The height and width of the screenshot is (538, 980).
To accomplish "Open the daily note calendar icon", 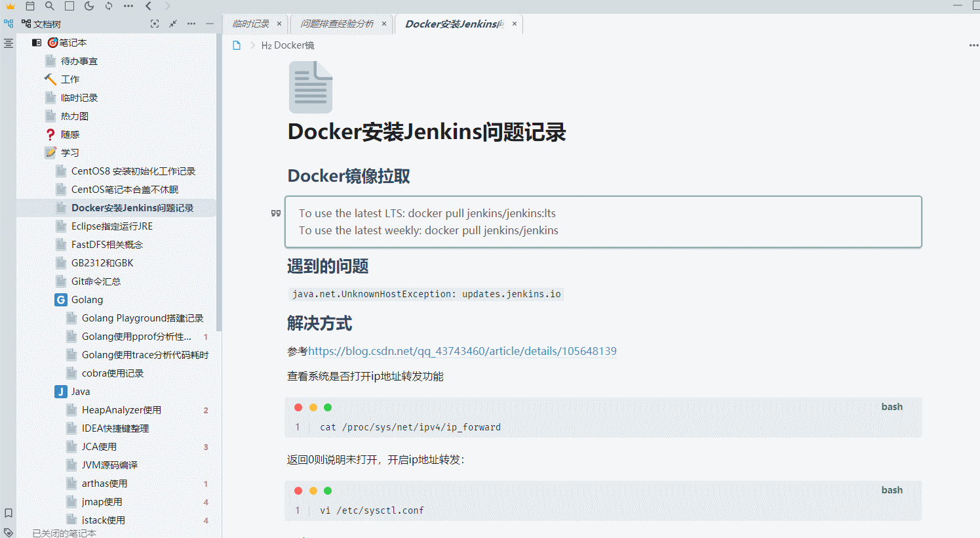I will tap(30, 6).
